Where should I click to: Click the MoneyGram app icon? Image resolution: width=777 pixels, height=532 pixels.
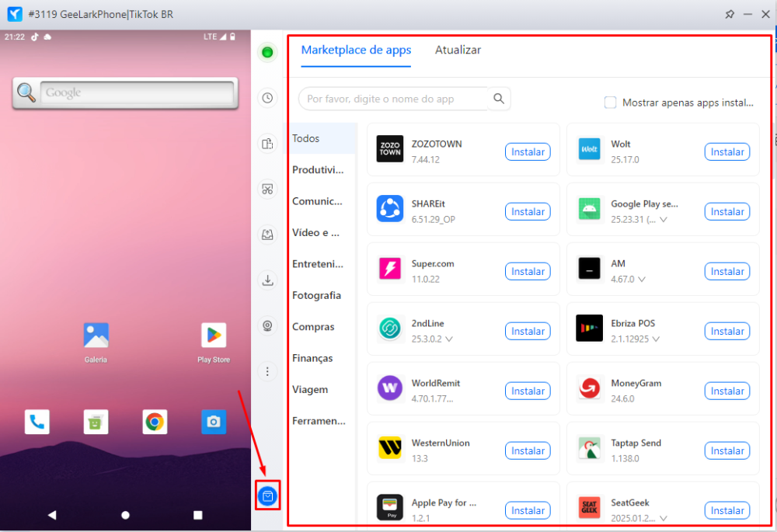589,388
